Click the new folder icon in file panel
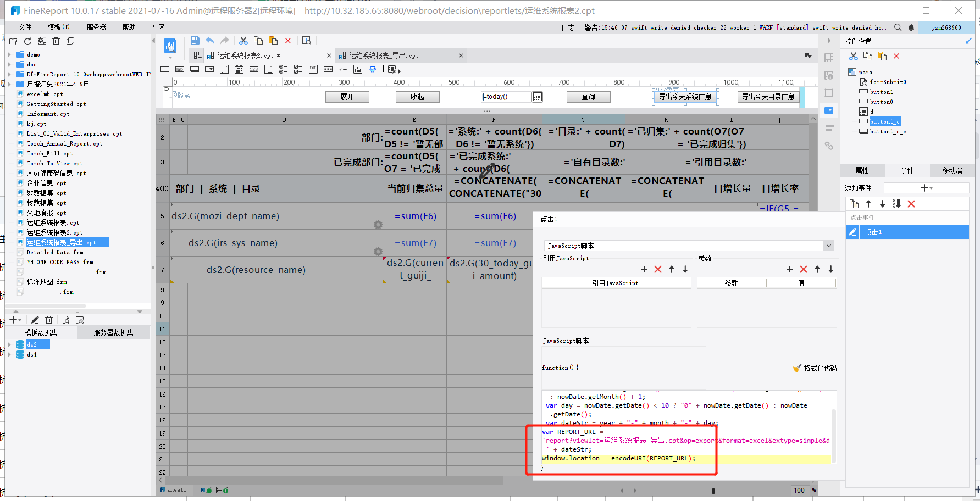This screenshot has width=980, height=501. [x=13, y=41]
